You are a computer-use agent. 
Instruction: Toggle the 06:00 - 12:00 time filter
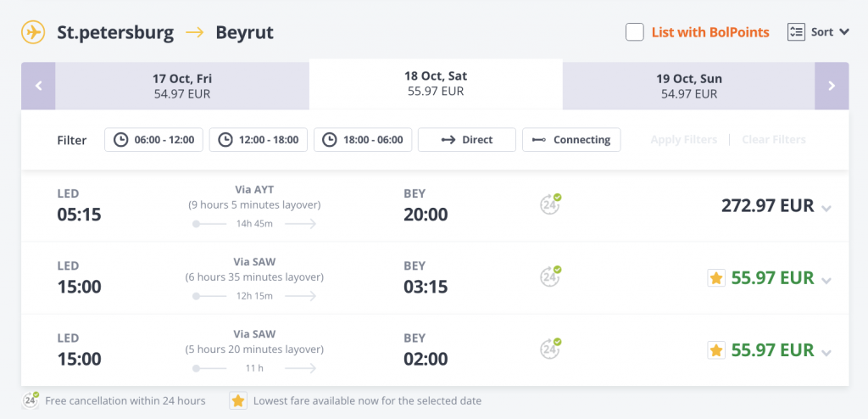tap(154, 140)
